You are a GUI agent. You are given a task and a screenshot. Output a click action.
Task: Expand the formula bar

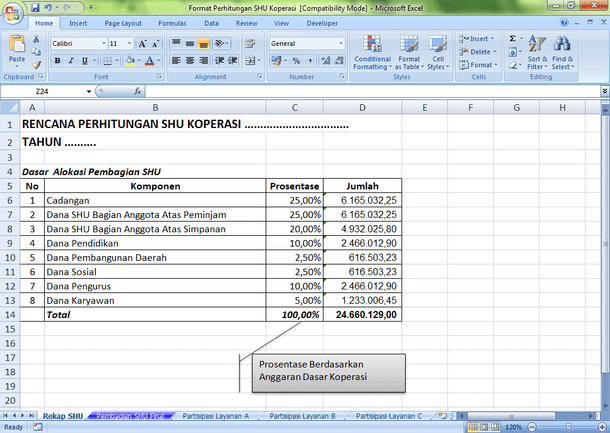click(x=605, y=91)
